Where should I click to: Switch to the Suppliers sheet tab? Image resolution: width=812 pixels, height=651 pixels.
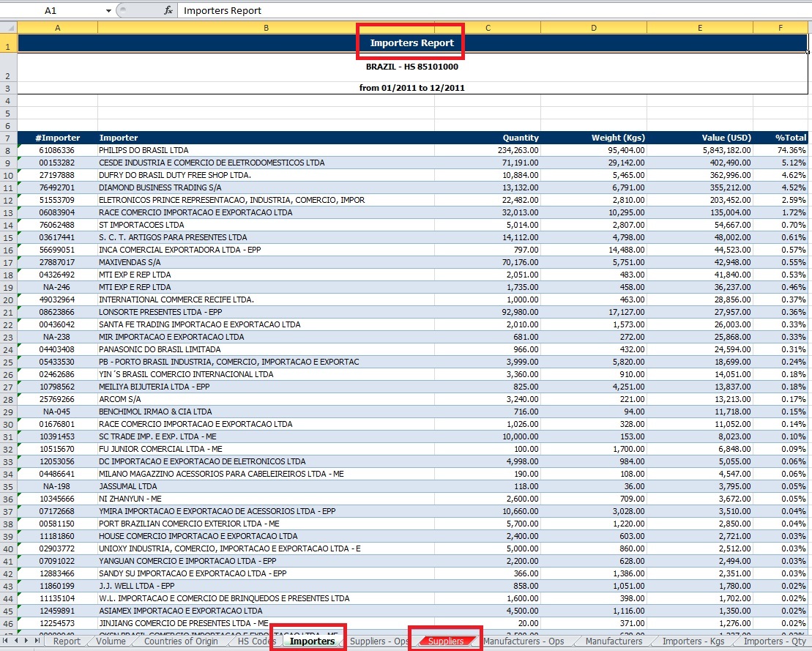pyautogui.click(x=445, y=641)
